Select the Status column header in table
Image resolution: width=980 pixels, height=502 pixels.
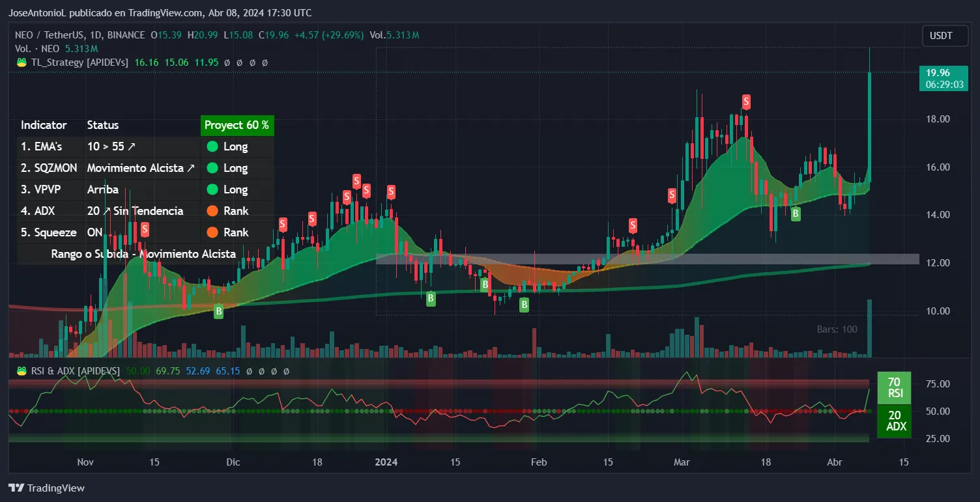point(103,125)
